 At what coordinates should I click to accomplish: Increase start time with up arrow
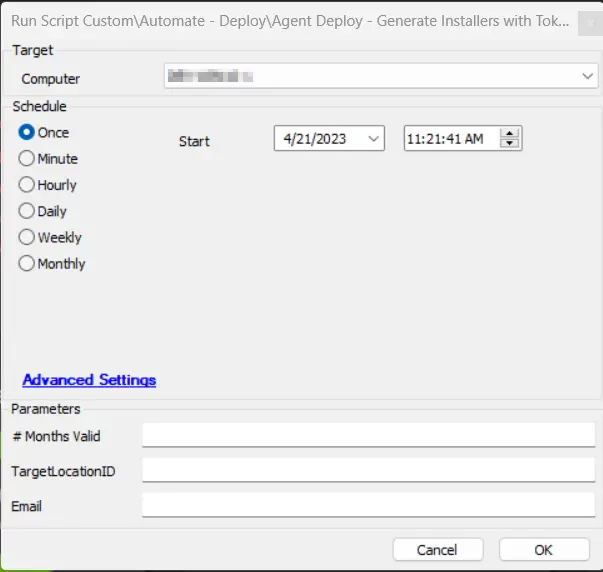pyautogui.click(x=510, y=133)
